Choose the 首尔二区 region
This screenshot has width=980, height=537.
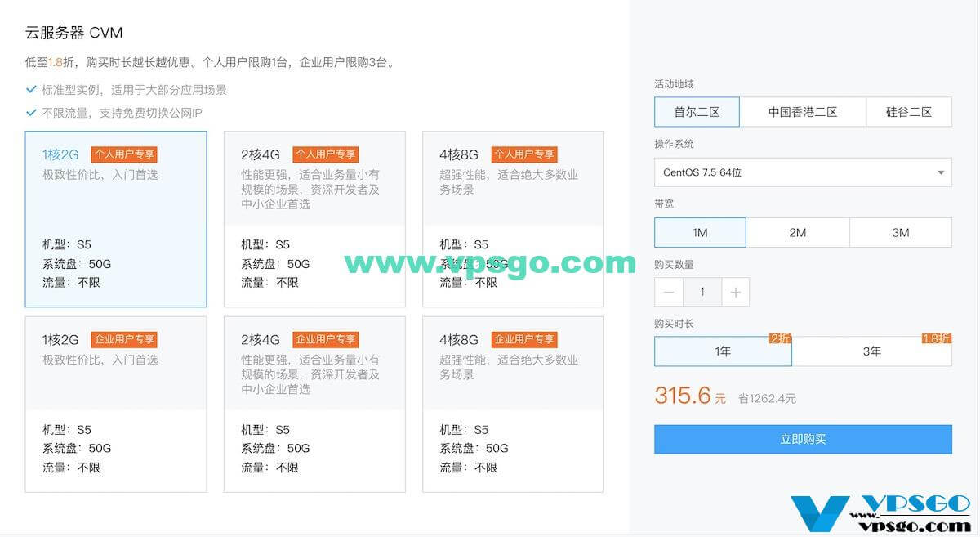697,112
